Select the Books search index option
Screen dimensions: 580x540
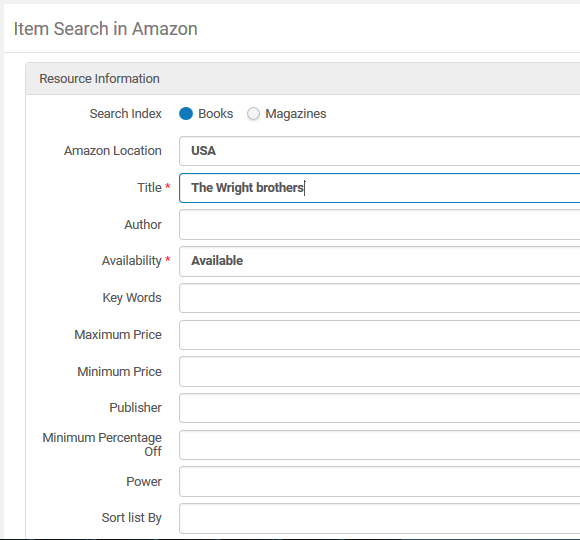pyautogui.click(x=186, y=114)
